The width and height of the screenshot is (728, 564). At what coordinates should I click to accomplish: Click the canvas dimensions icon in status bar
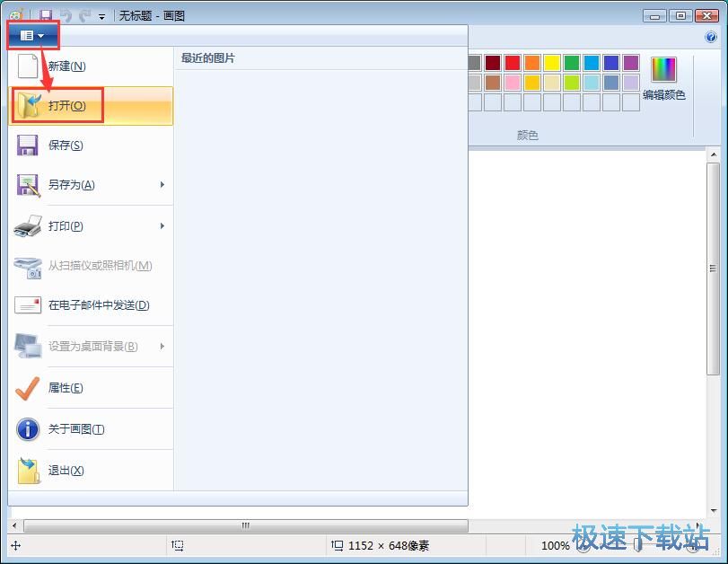pos(338,545)
